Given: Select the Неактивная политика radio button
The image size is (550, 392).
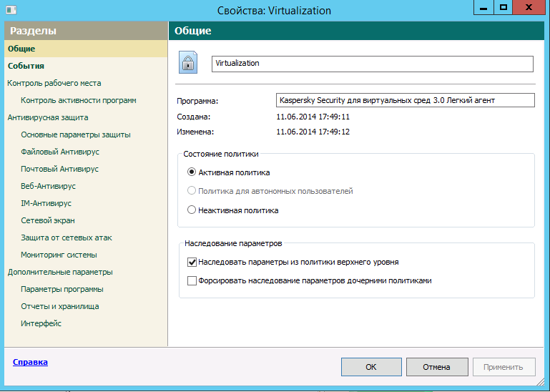Looking at the screenshot, I should point(192,210).
